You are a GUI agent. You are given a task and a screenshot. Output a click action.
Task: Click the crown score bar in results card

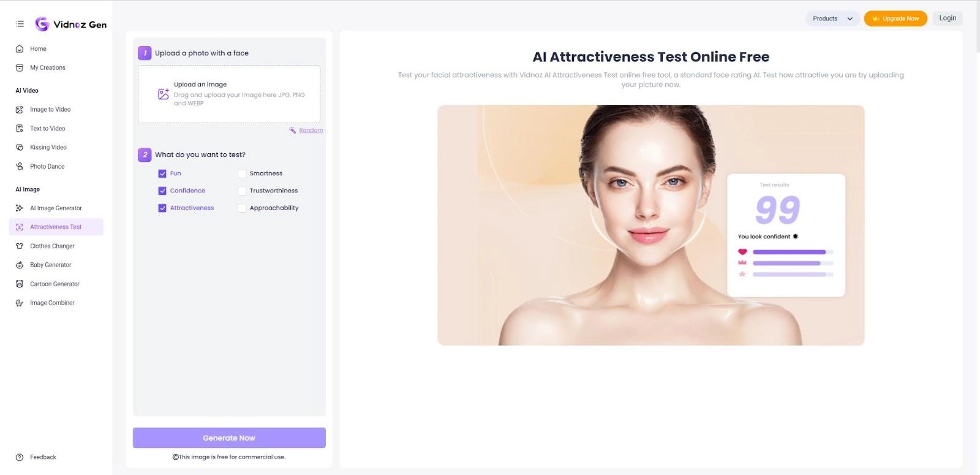[793, 263]
